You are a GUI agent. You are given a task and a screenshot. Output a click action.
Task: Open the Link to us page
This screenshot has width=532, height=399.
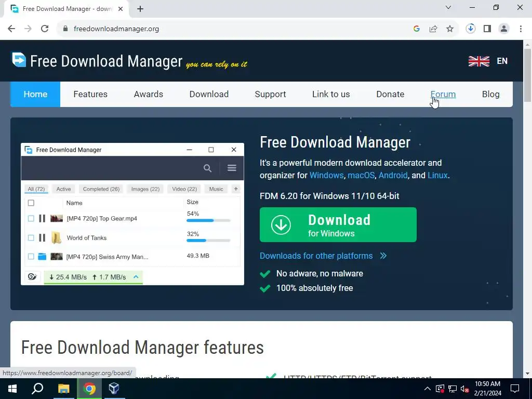point(331,95)
